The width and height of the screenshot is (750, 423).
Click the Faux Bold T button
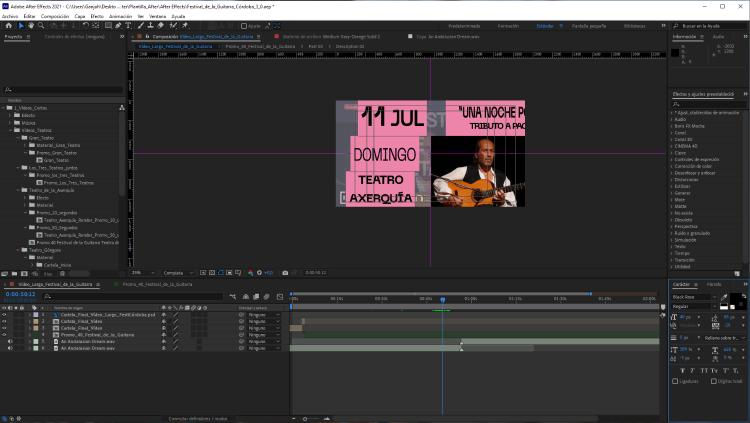pyautogui.click(x=682, y=371)
